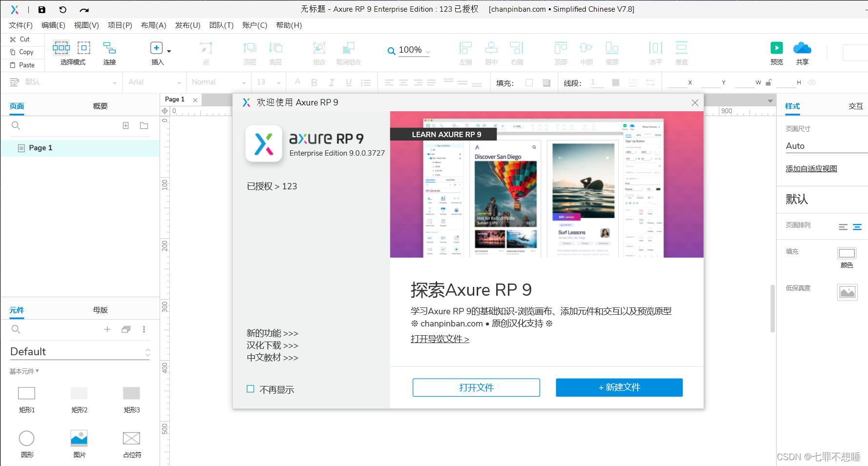Click the 右侧 align right icon
The height and width of the screenshot is (466, 868).
tap(517, 48)
